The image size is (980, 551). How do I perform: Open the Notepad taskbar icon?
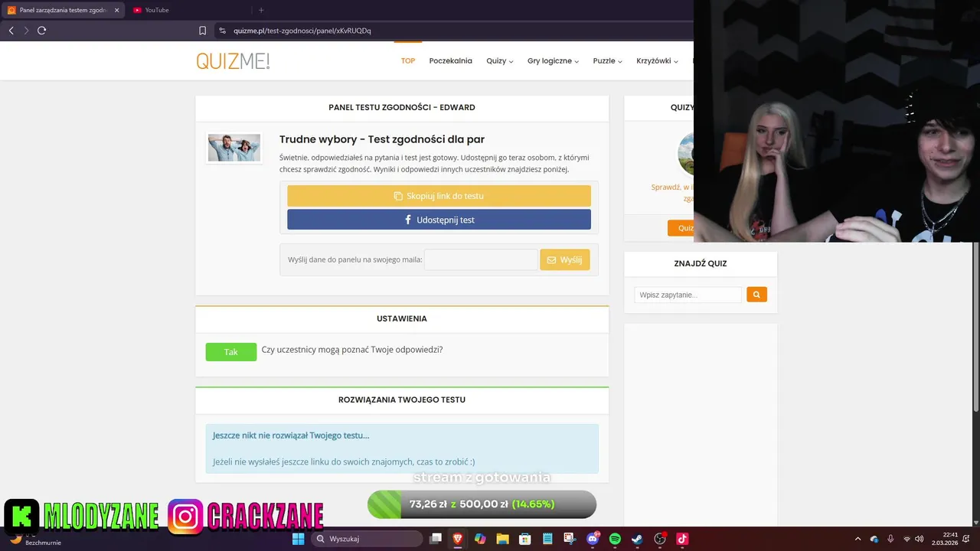point(547,539)
